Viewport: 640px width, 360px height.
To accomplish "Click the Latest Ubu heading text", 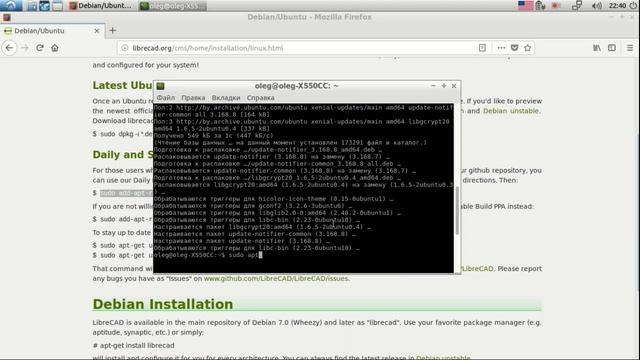I will tap(122, 85).
